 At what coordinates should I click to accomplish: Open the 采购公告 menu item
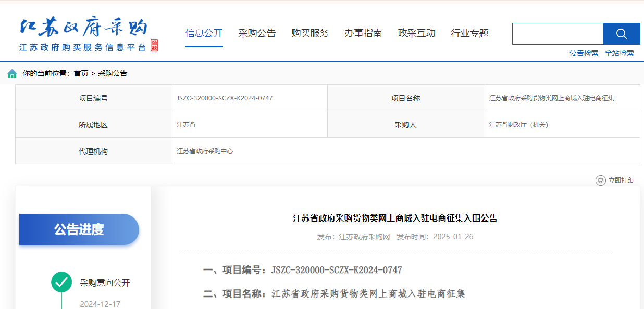coord(257,32)
